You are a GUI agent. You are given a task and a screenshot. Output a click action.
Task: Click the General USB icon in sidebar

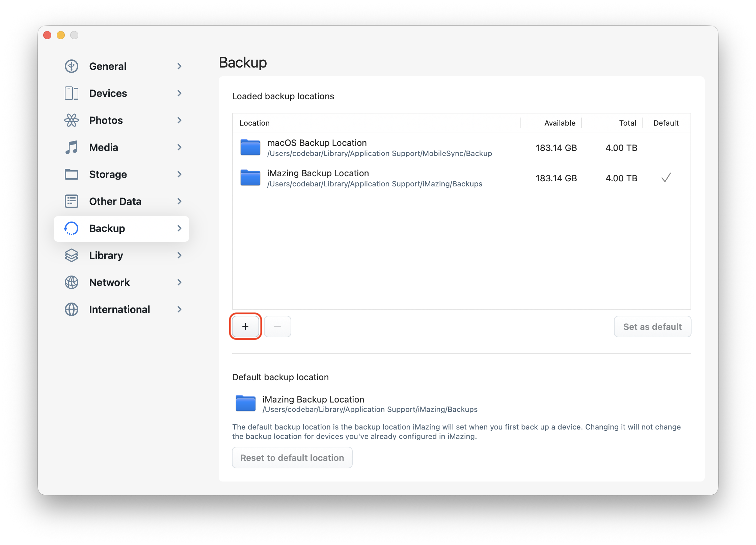[x=71, y=66]
